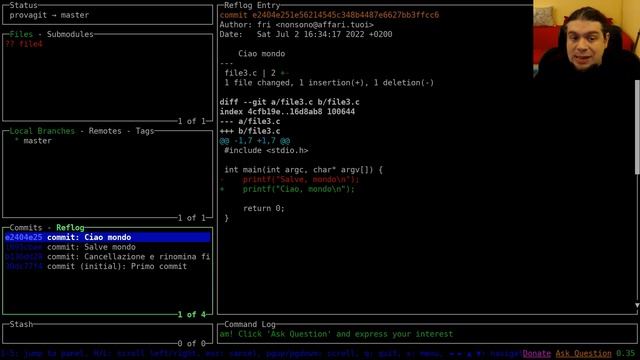Click the Donate link

tap(536, 353)
